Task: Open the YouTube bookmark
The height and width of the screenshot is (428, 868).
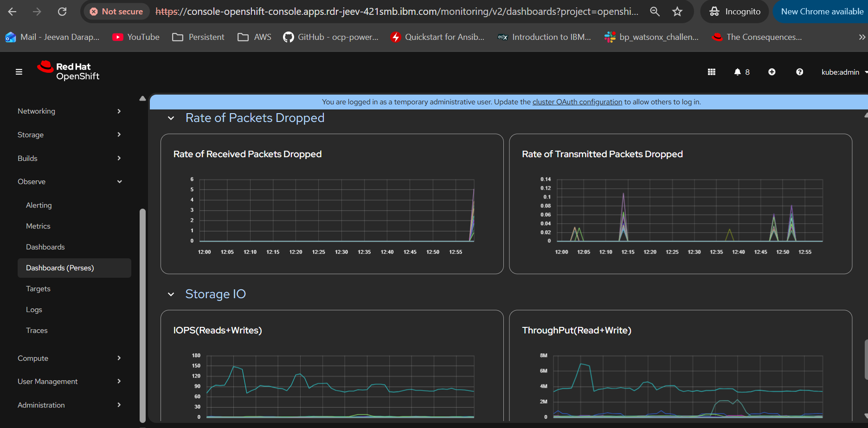Action: click(x=136, y=37)
